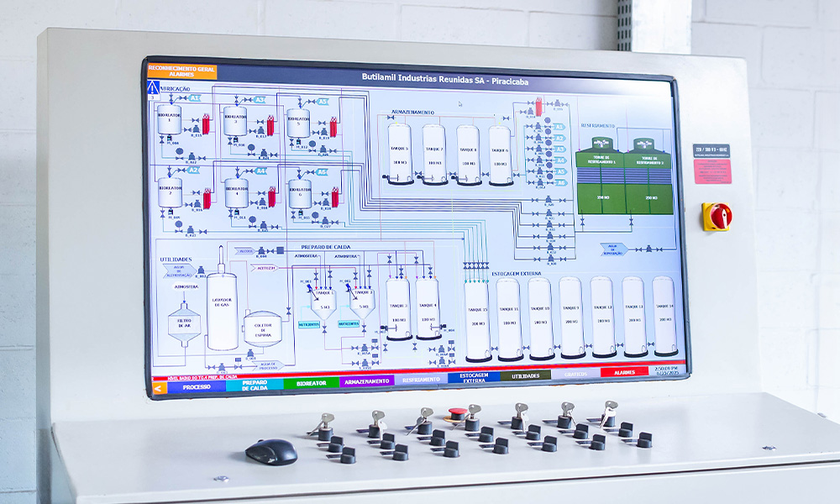The image size is (840, 504).
Task: Switch to the Preparo de Calda tab
Action: click(x=253, y=385)
